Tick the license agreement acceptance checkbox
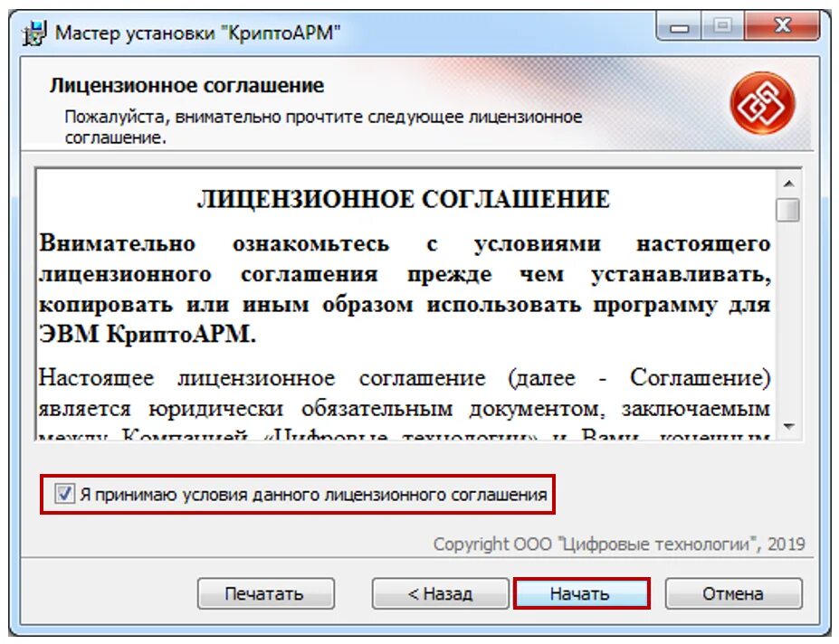 [64, 493]
